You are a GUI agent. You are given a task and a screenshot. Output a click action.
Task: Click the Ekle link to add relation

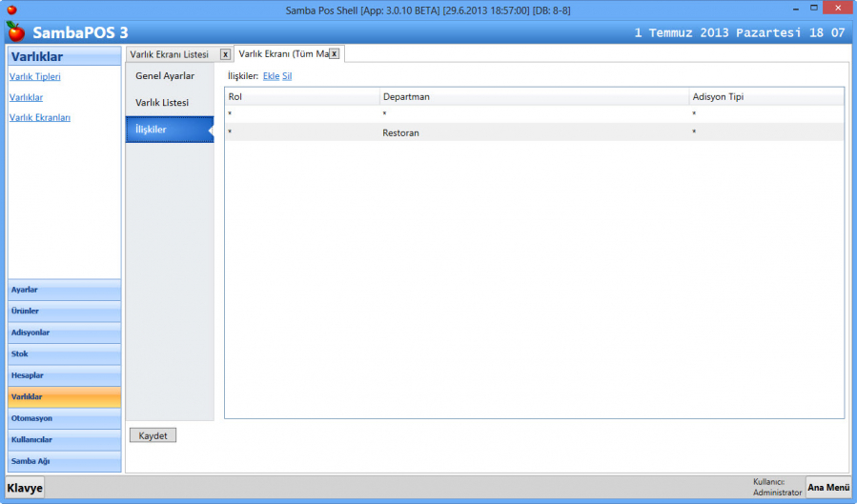[271, 76]
